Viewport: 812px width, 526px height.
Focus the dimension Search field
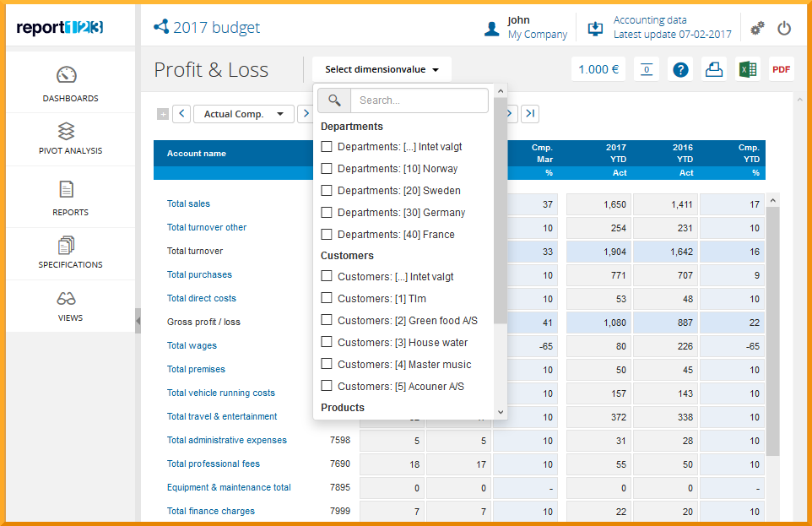[x=419, y=100]
